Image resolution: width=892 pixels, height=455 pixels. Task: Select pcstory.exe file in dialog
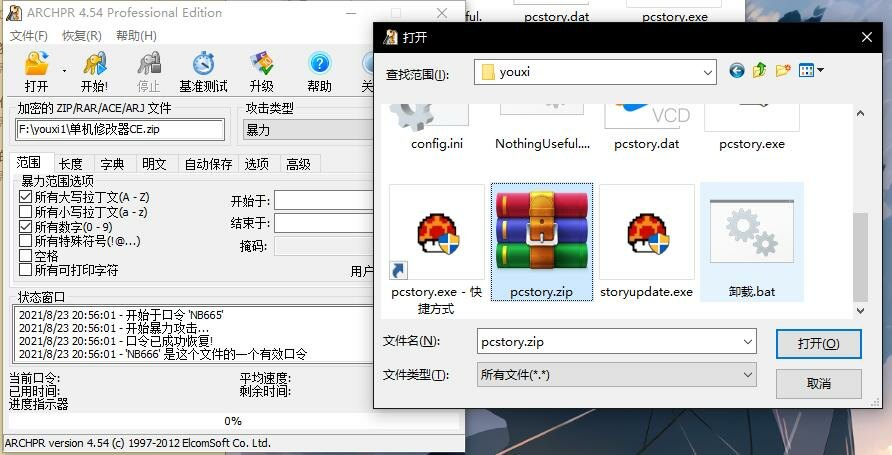[x=751, y=128]
